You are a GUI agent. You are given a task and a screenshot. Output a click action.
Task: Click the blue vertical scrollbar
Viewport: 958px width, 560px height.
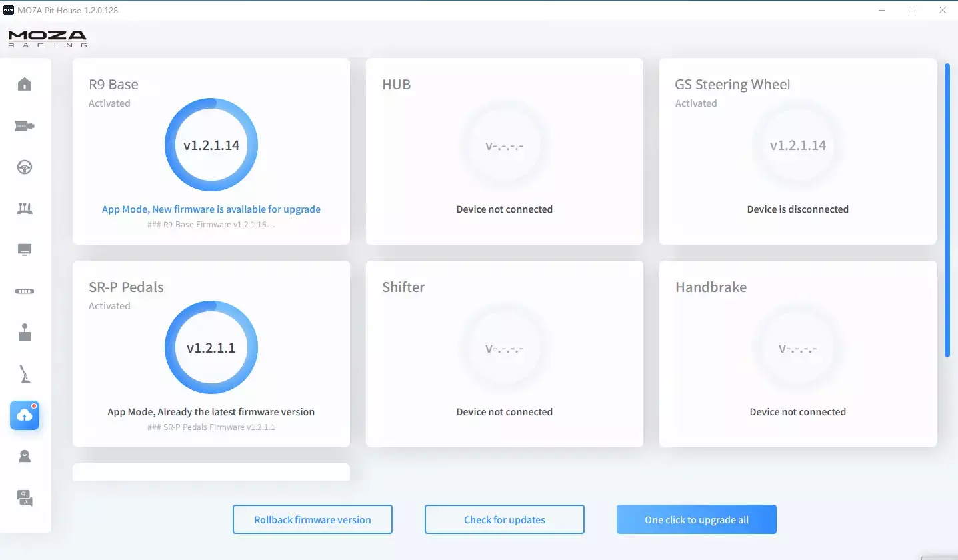(947, 210)
